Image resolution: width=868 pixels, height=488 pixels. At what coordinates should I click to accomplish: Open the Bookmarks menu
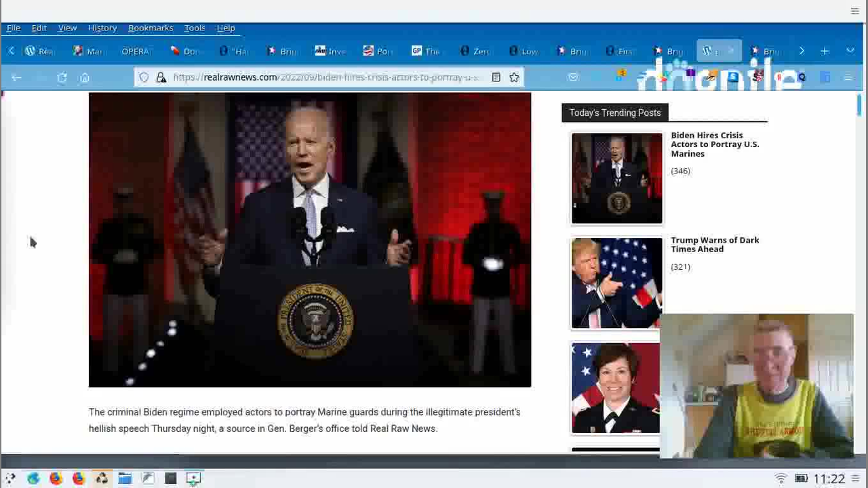click(x=151, y=28)
